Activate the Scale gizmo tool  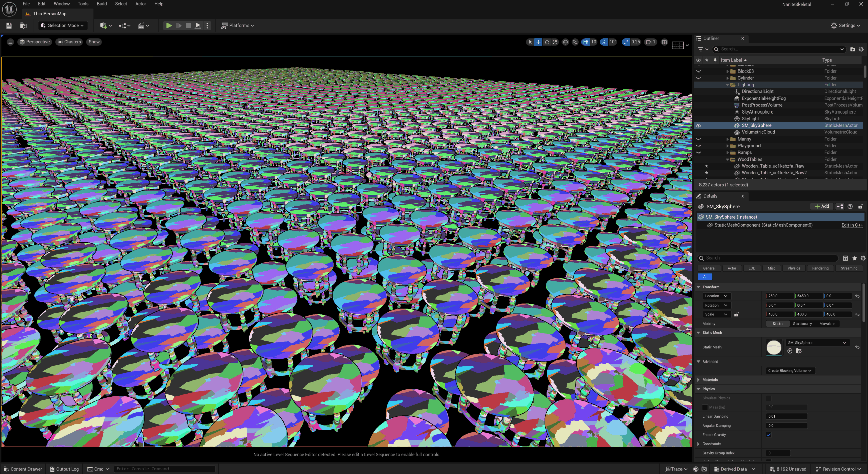(x=555, y=42)
